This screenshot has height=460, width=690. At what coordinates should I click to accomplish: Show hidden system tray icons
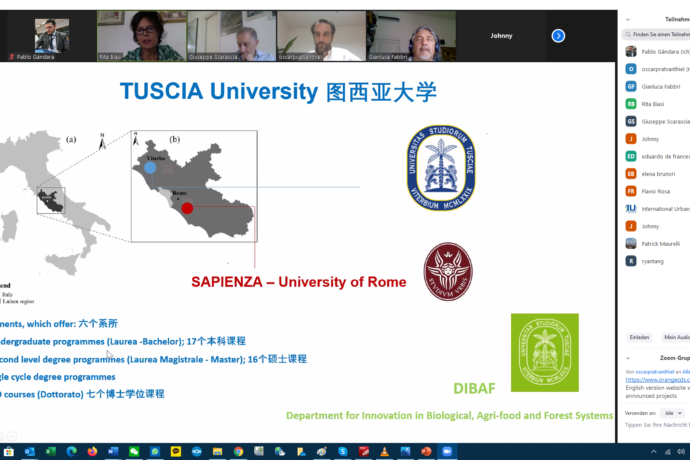(x=653, y=452)
